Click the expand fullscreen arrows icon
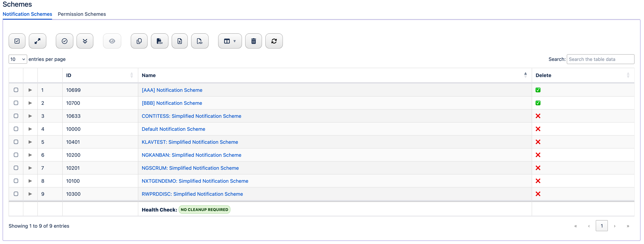This screenshot has height=244, width=644. tap(38, 41)
